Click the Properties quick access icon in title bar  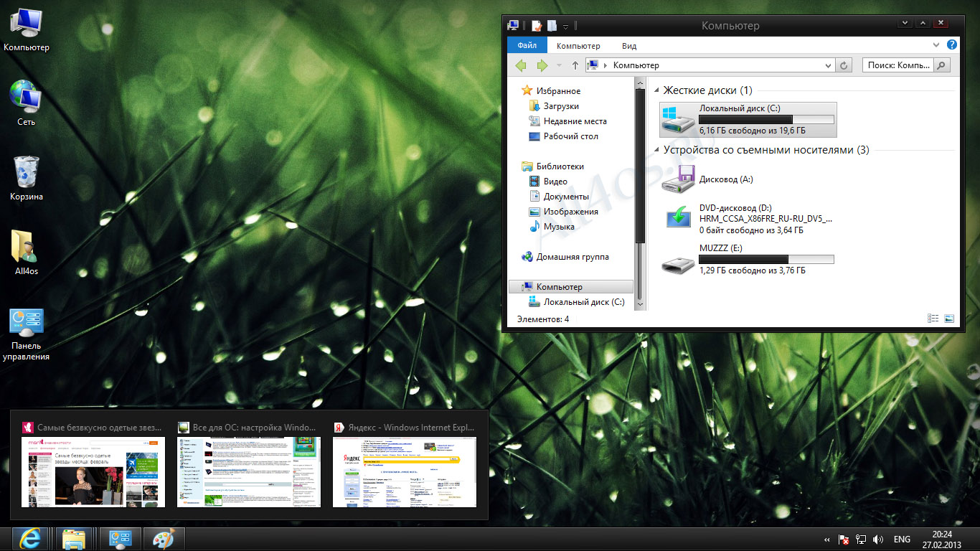click(x=536, y=26)
